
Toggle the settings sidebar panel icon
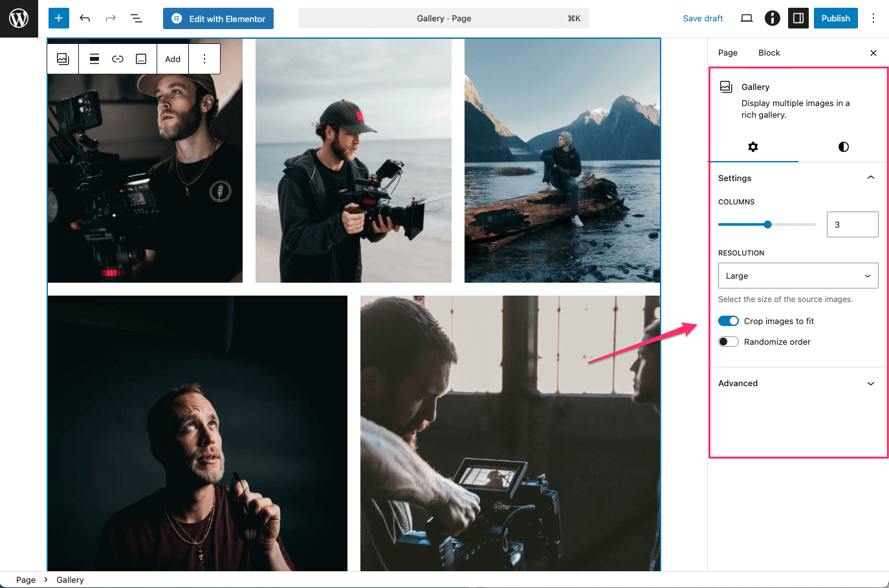tap(798, 18)
